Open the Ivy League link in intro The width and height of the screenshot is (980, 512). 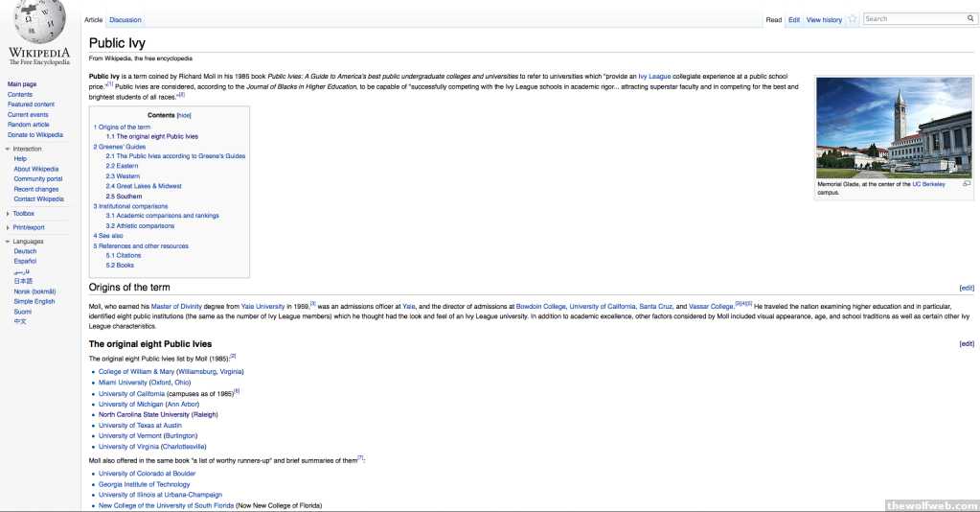pyautogui.click(x=656, y=75)
